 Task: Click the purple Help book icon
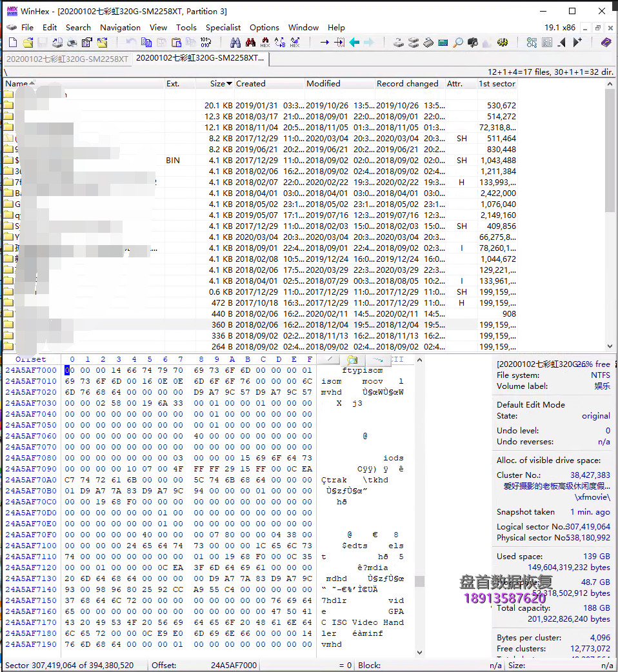coord(606,43)
